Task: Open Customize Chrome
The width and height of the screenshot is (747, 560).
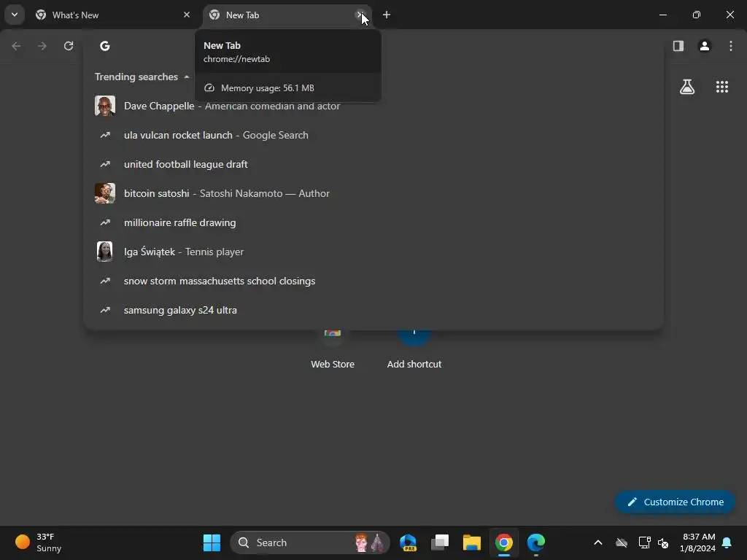Action: click(675, 502)
